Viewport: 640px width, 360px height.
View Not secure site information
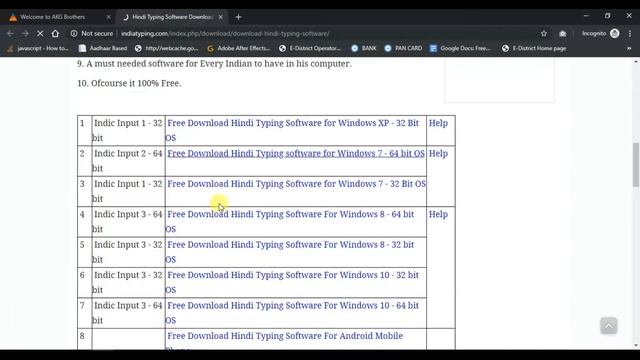point(92,33)
